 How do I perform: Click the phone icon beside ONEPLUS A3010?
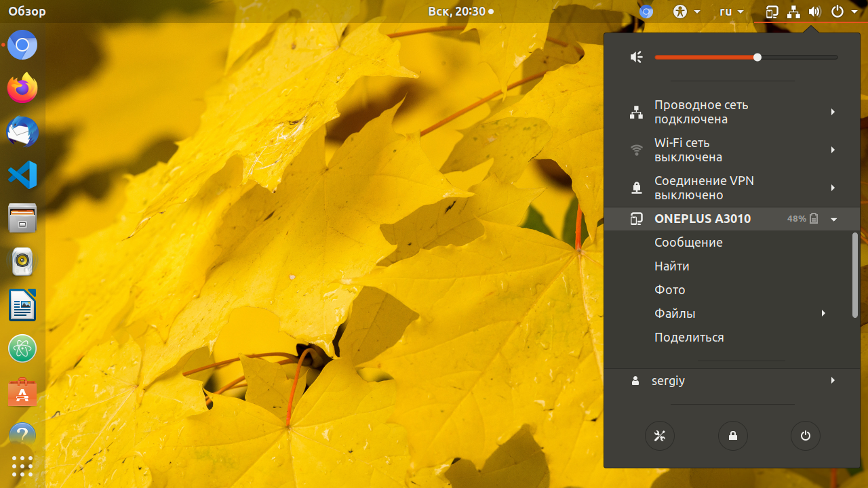pyautogui.click(x=636, y=219)
